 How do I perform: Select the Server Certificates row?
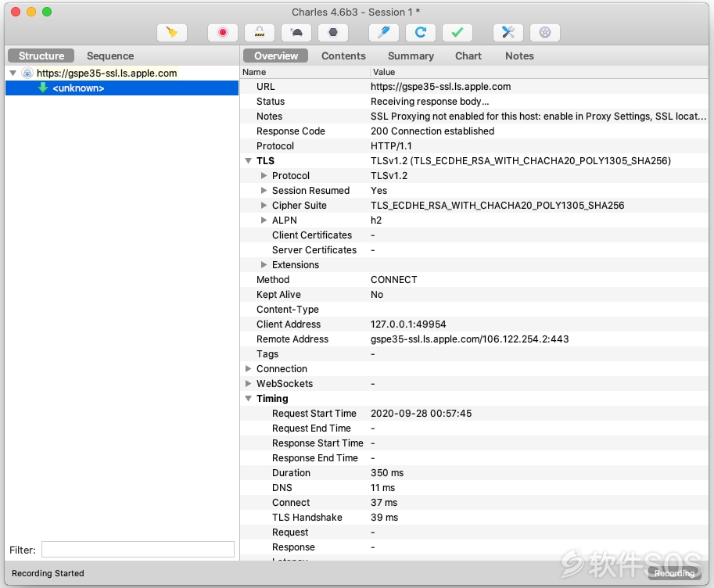pos(475,250)
